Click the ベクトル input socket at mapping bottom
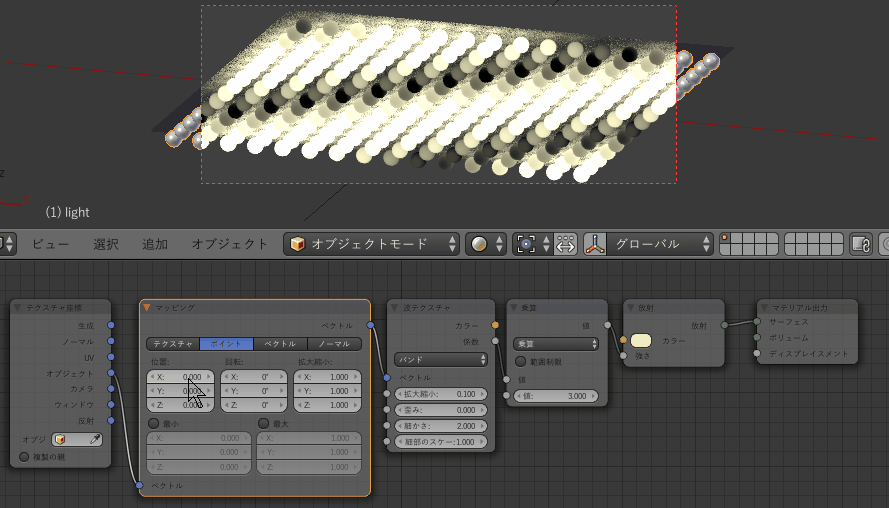This screenshot has width=889, height=508. click(x=139, y=485)
